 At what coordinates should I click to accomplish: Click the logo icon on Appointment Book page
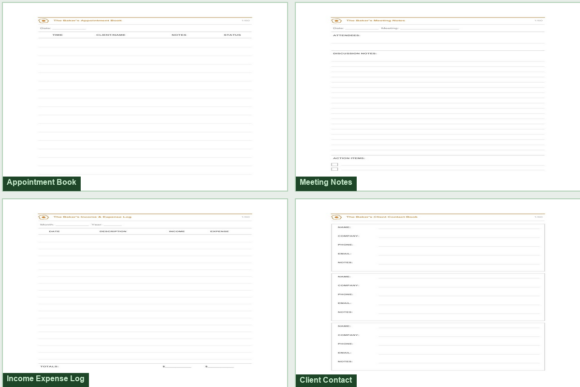pos(44,21)
